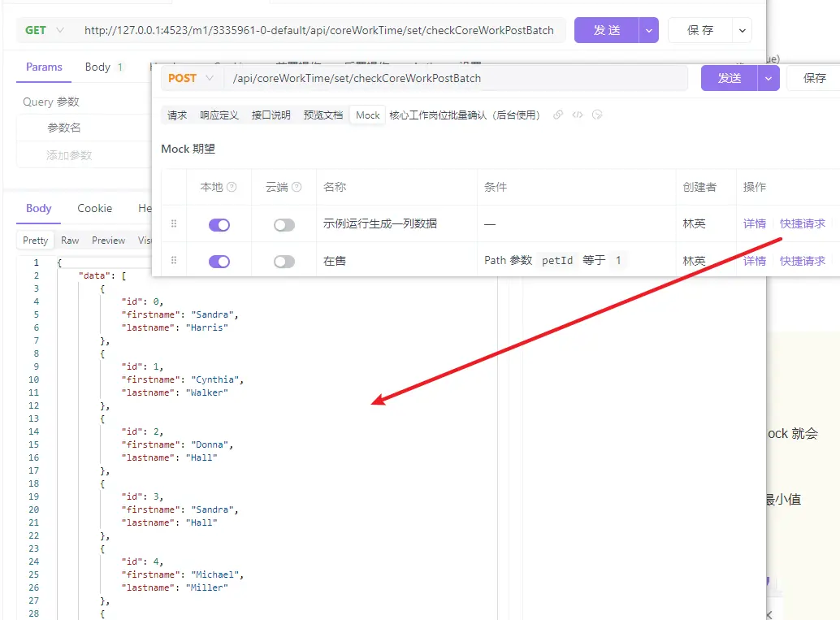
Task: Toggle cloud switch for 示例运行生成一列数据
Action: click(x=284, y=224)
